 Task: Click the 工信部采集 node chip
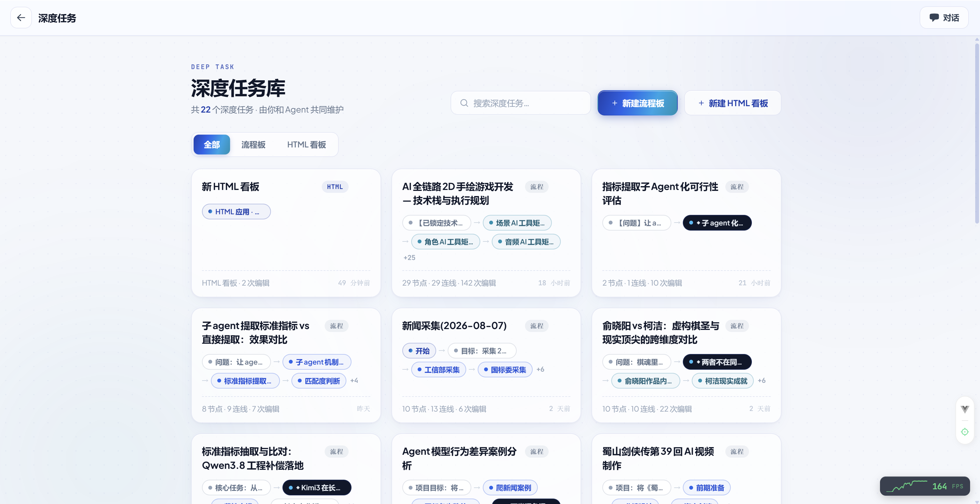[438, 370]
